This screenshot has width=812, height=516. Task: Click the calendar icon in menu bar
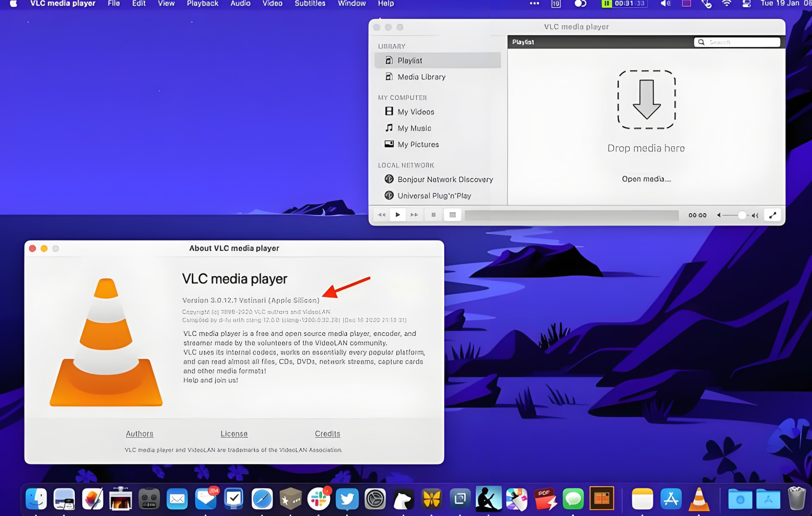556,4
